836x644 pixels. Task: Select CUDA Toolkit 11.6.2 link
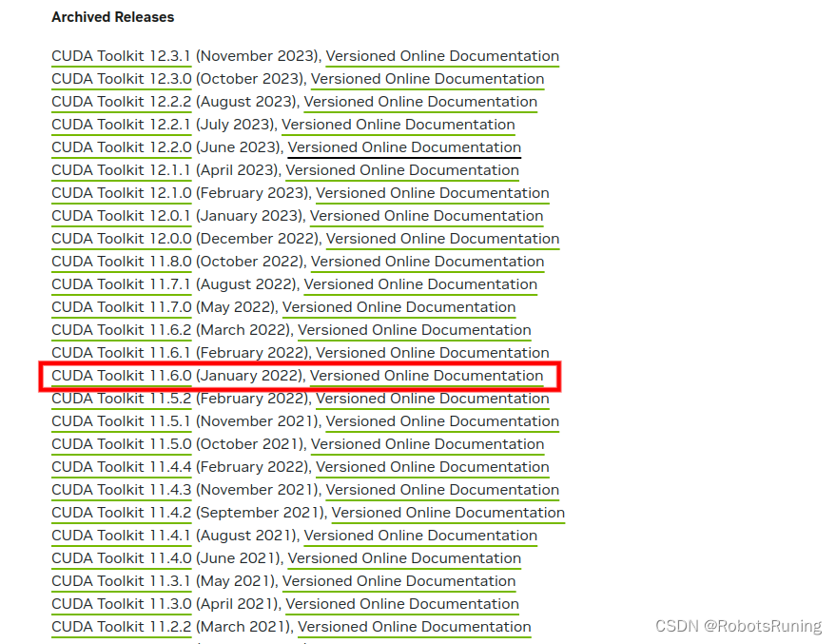click(122, 330)
